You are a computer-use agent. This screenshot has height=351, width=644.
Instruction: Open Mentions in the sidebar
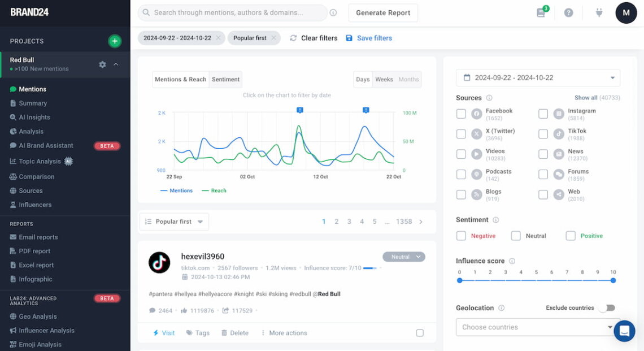click(32, 89)
